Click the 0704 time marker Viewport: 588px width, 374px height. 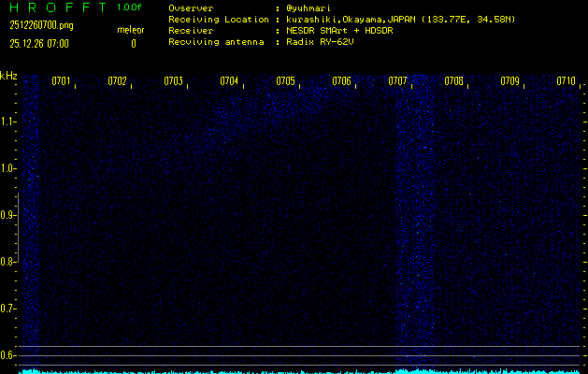(x=229, y=81)
